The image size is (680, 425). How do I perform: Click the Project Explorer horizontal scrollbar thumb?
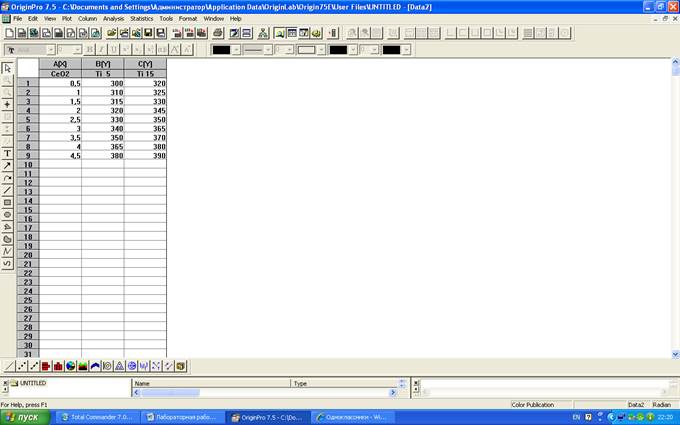click(170, 392)
